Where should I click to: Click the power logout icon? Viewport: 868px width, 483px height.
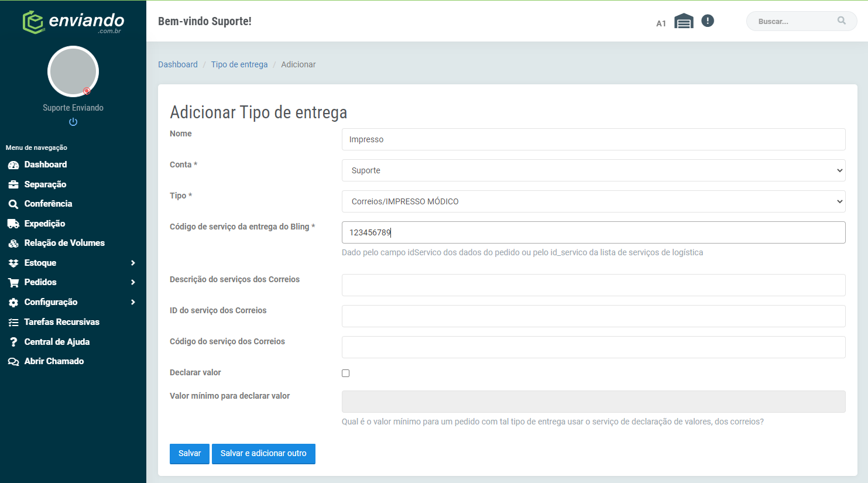pos(73,122)
